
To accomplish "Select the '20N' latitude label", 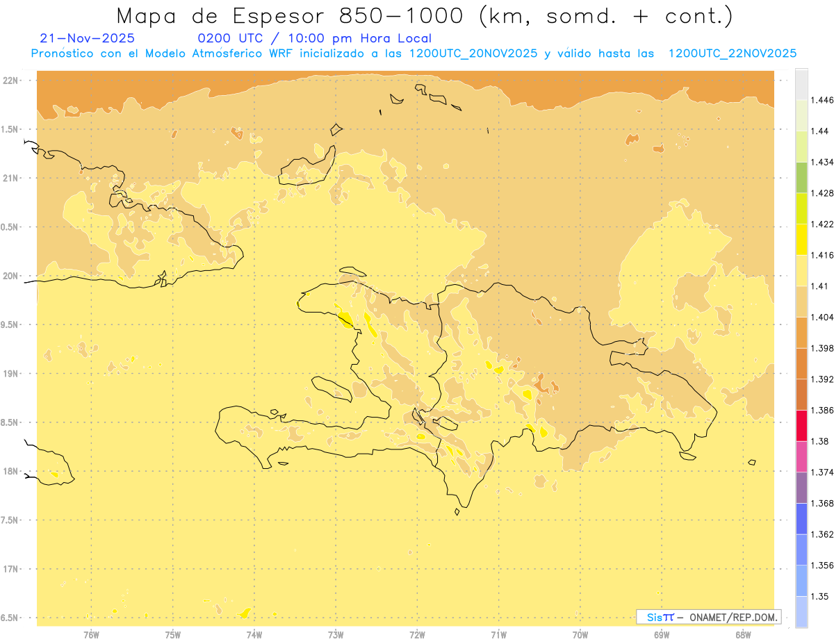I will [x=10, y=276].
